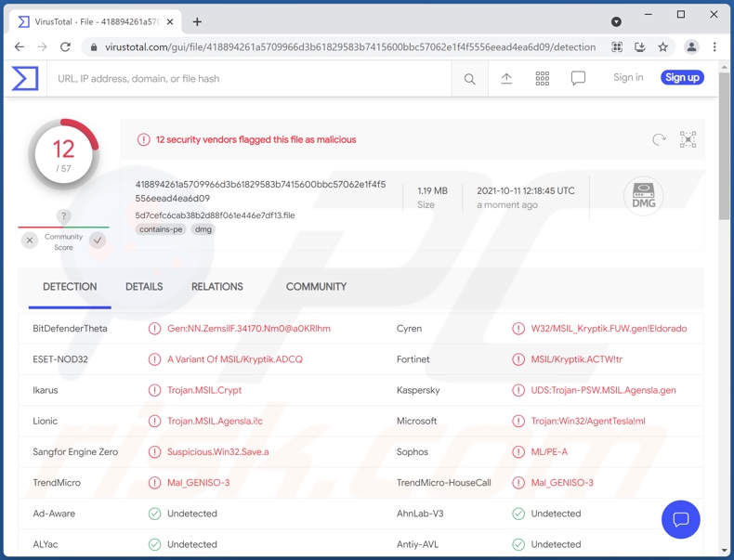Open the COMMUNITY tab
This screenshot has width=734, height=560.
317,287
